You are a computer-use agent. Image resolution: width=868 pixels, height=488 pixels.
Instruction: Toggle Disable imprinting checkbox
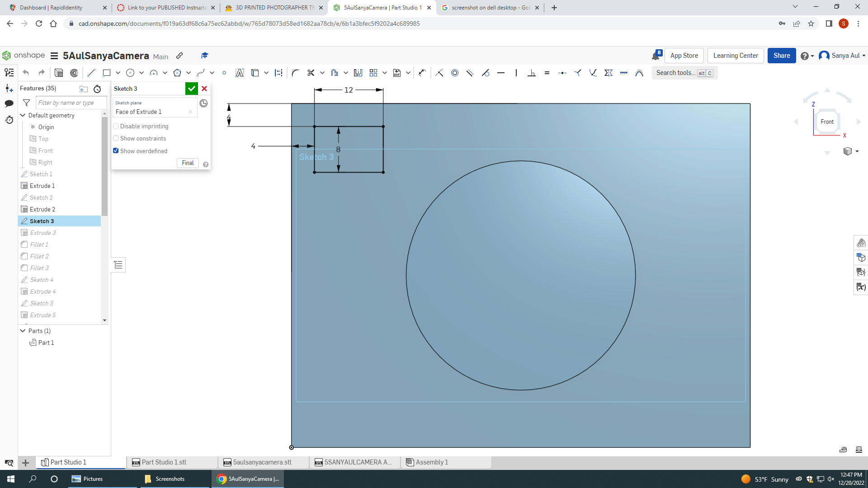(x=116, y=126)
